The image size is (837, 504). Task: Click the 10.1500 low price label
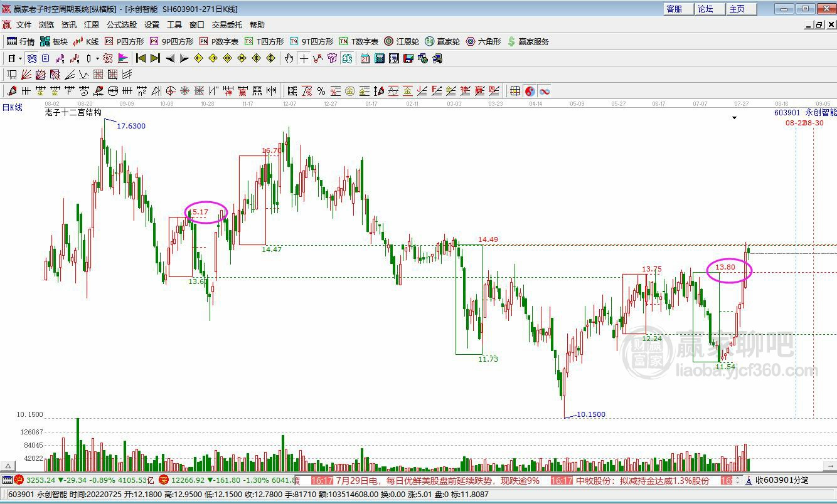591,414
